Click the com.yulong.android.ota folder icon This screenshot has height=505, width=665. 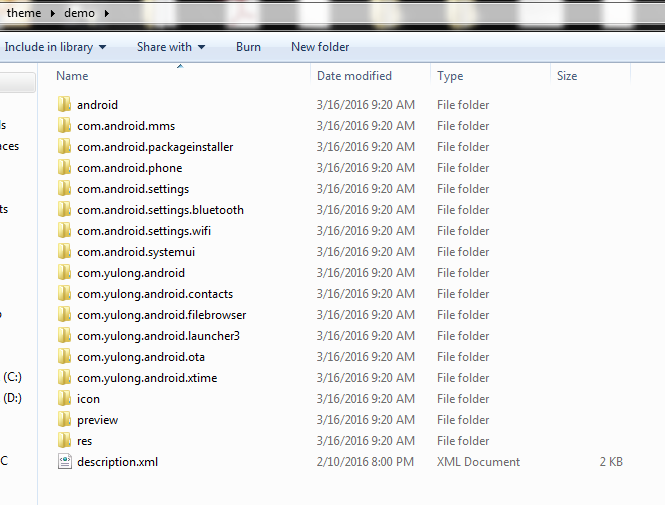click(64, 356)
